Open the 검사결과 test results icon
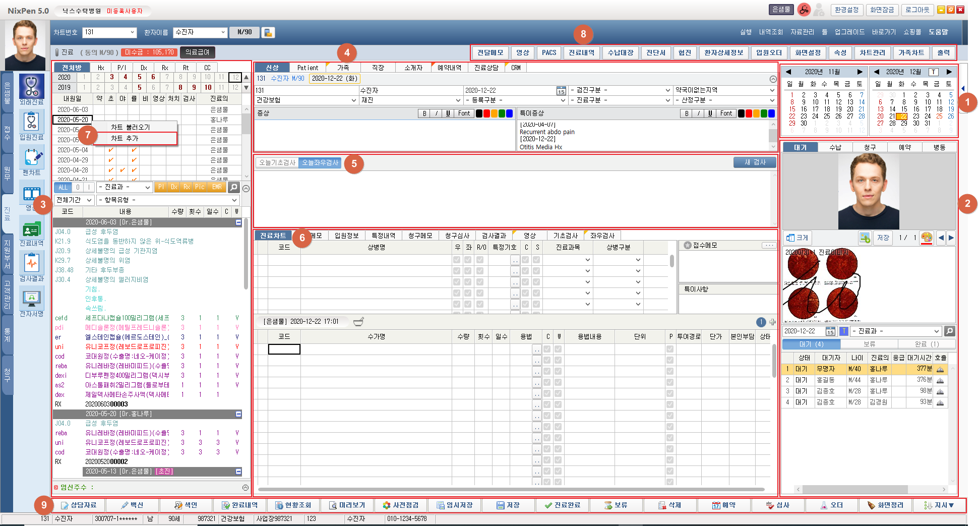This screenshot has height=526, width=980. click(32, 263)
